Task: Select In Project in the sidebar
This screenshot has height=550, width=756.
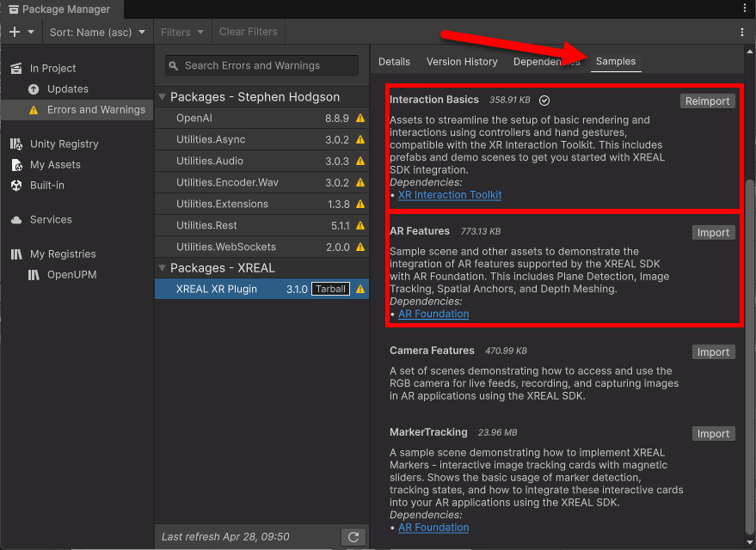Action: (x=52, y=69)
